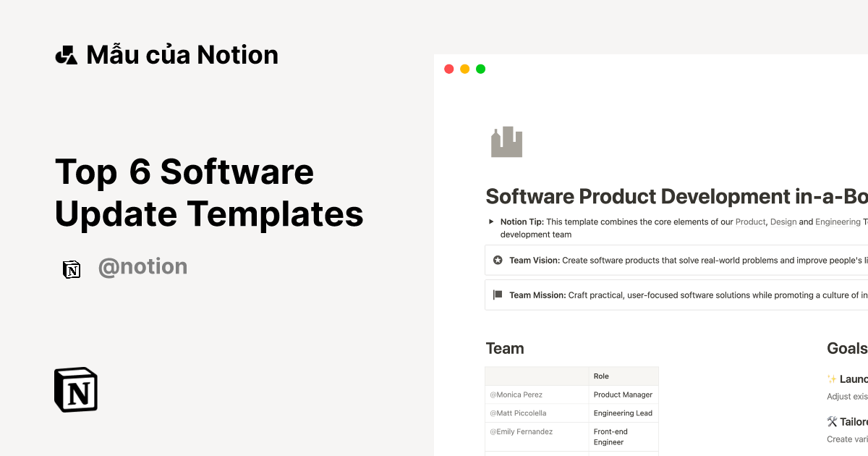868x456 pixels.
Task: Select the Engineering Lead role cell
Action: click(x=622, y=413)
